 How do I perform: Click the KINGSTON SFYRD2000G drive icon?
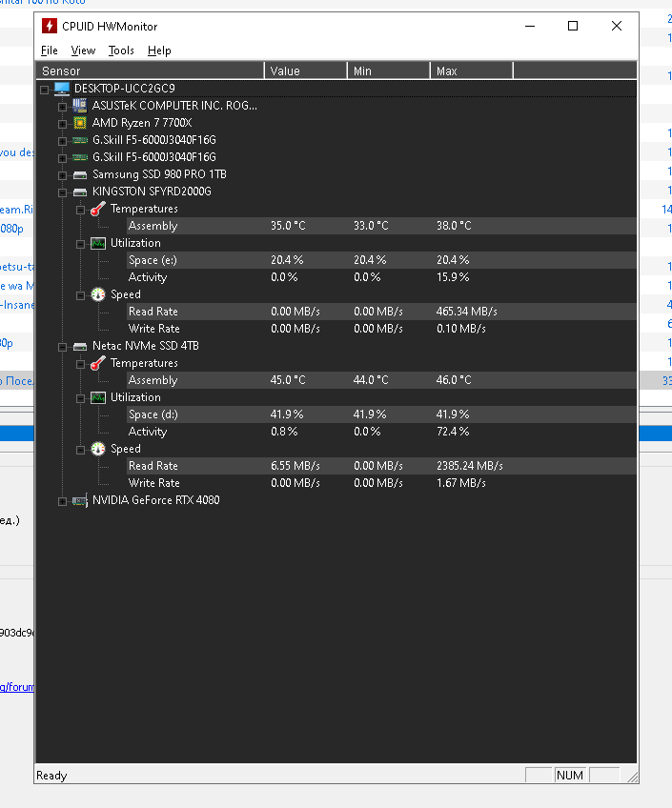pyautogui.click(x=80, y=192)
